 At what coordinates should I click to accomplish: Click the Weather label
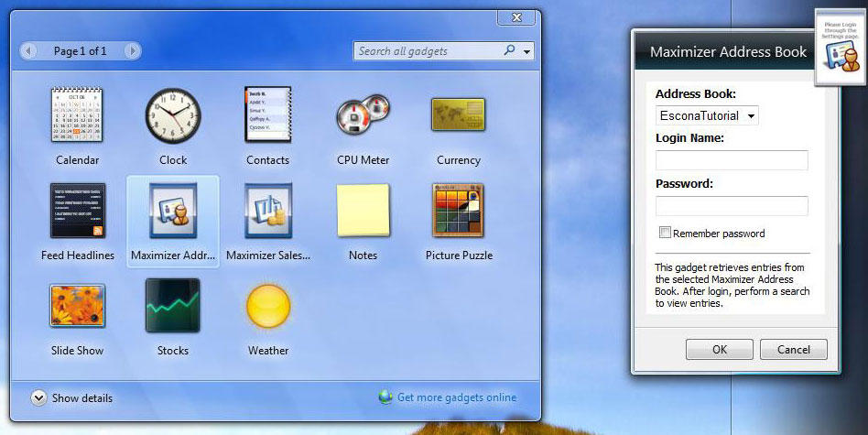(x=268, y=351)
